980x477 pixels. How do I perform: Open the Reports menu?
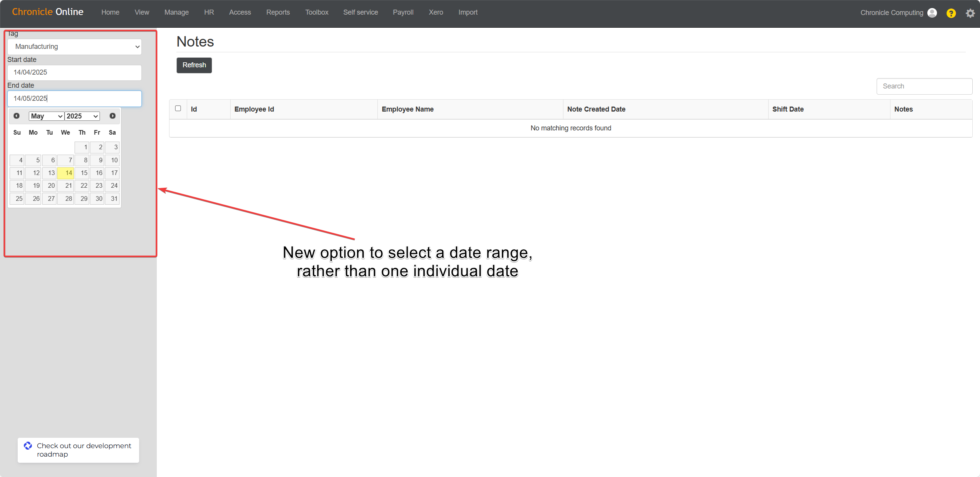click(278, 12)
